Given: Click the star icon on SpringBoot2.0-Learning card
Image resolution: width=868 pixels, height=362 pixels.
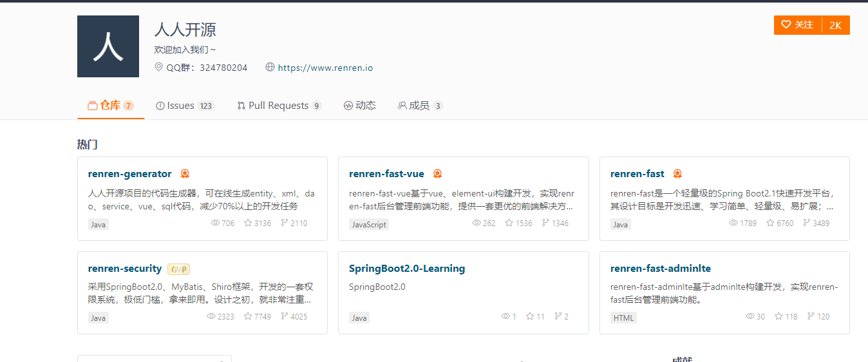Looking at the screenshot, I should click(531, 316).
